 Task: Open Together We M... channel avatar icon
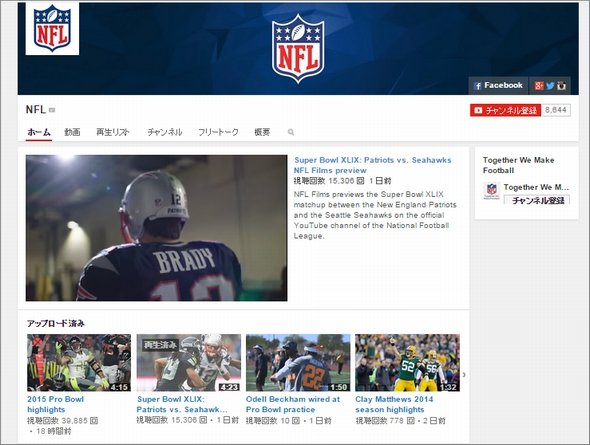point(492,191)
